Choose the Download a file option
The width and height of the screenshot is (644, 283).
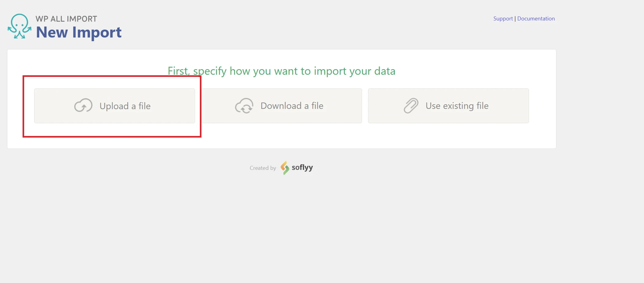pos(281,106)
